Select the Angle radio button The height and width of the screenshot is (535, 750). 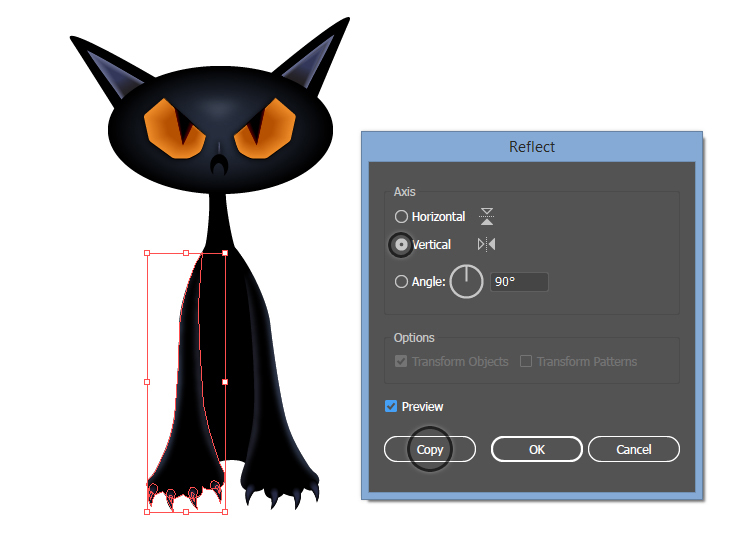pos(401,282)
